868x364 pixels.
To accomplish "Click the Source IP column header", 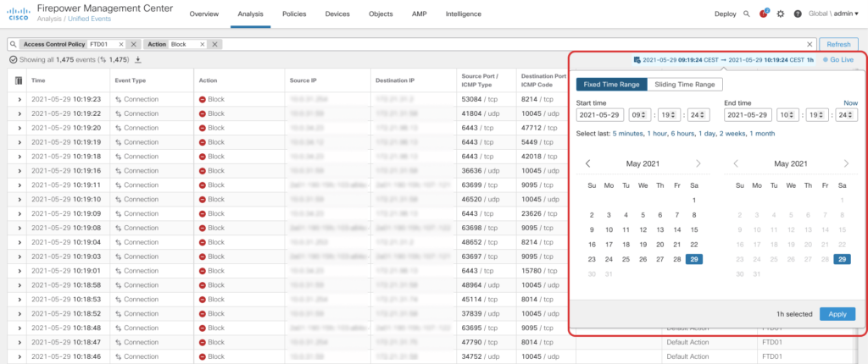I will click(303, 80).
